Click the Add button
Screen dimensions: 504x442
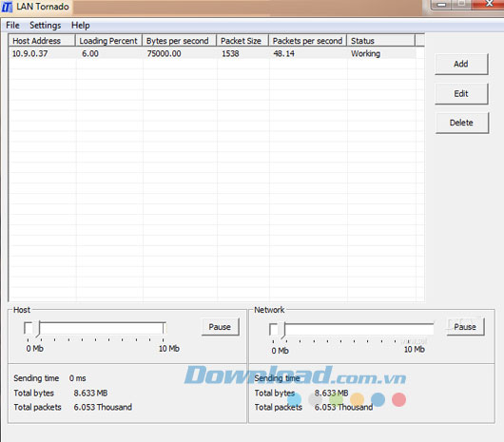[x=461, y=64]
